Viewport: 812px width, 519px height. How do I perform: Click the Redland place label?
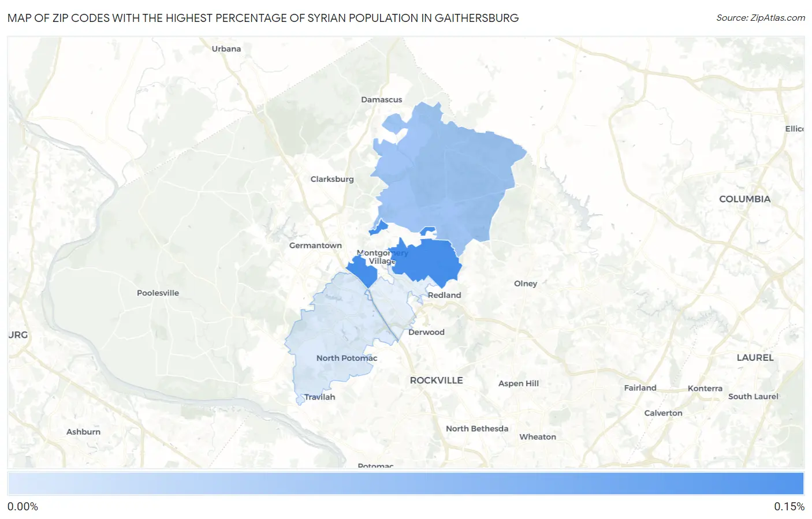click(x=444, y=295)
